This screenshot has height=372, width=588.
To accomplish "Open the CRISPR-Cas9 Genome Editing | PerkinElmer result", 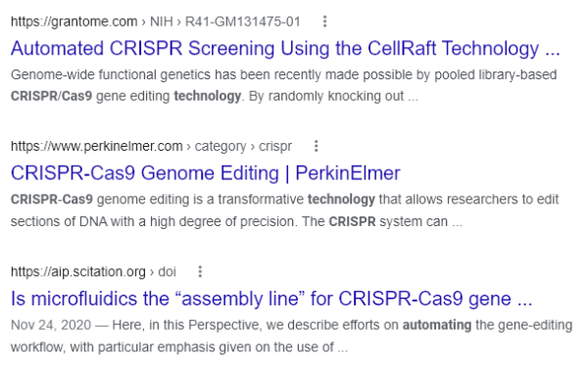I will 206,173.
